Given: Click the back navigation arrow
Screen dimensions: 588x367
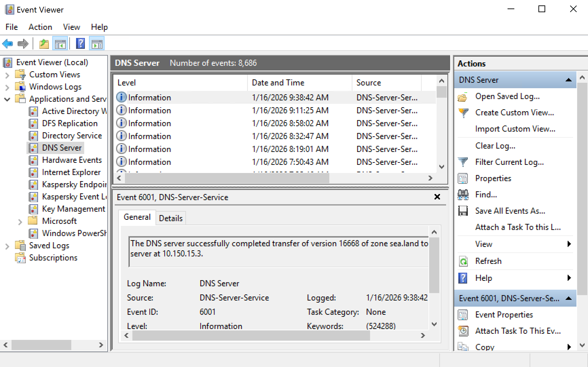Looking at the screenshot, I should (8, 43).
